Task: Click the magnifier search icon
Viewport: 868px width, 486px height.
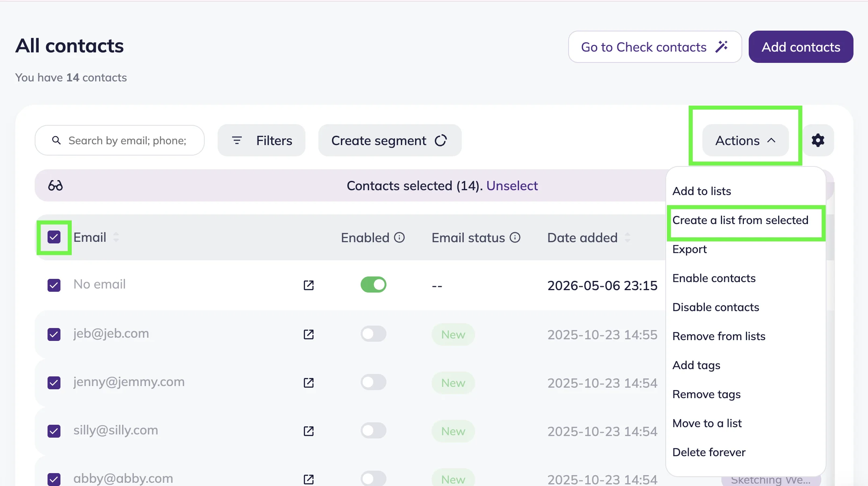Action: tap(56, 140)
